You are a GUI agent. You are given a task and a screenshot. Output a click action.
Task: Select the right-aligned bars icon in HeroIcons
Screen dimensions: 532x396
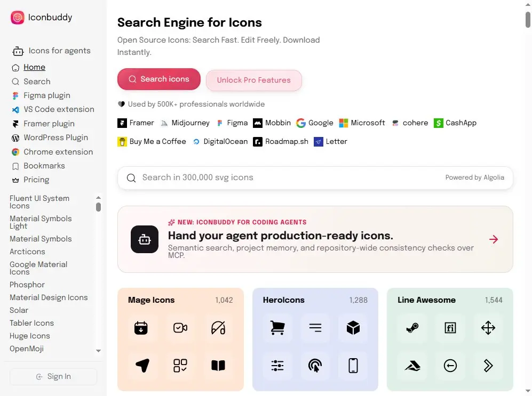coord(315,328)
